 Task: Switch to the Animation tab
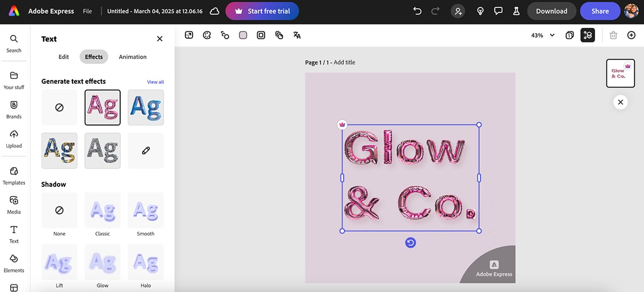point(133,57)
